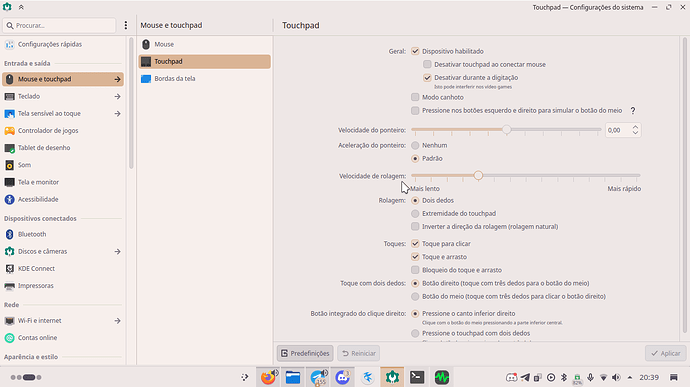This screenshot has width=690, height=387.
Task: Open Tela sensível ao toque settings
Action: pyautogui.click(x=63, y=114)
